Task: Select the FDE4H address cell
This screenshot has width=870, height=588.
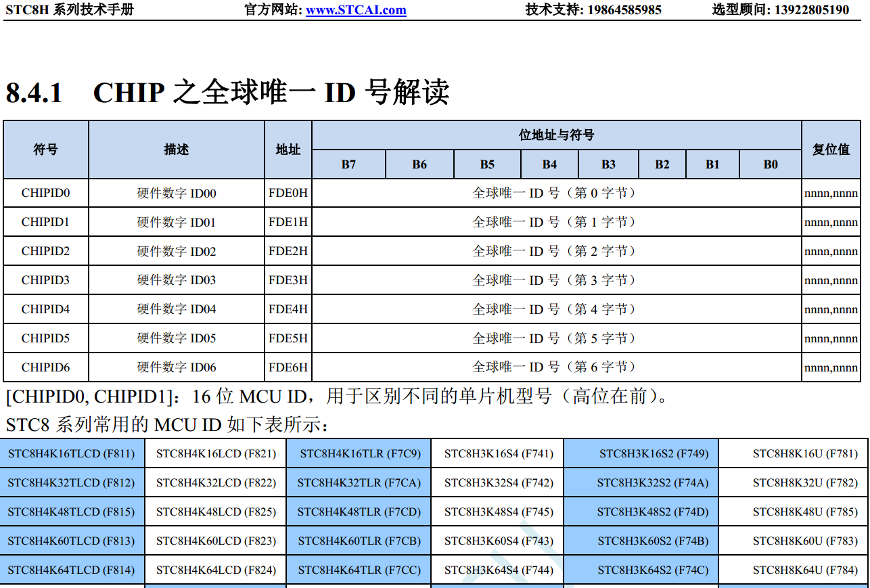Action: pos(288,309)
